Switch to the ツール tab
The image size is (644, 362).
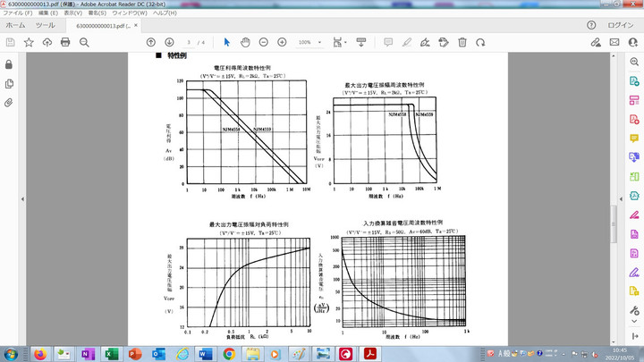click(x=45, y=26)
